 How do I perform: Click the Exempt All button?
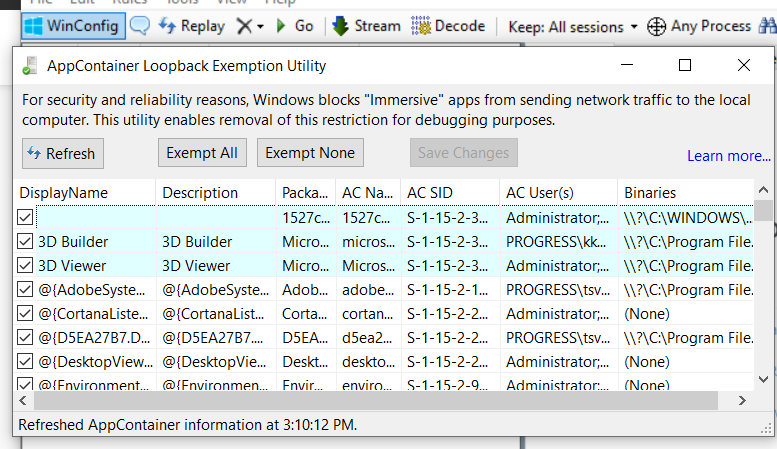pos(202,153)
